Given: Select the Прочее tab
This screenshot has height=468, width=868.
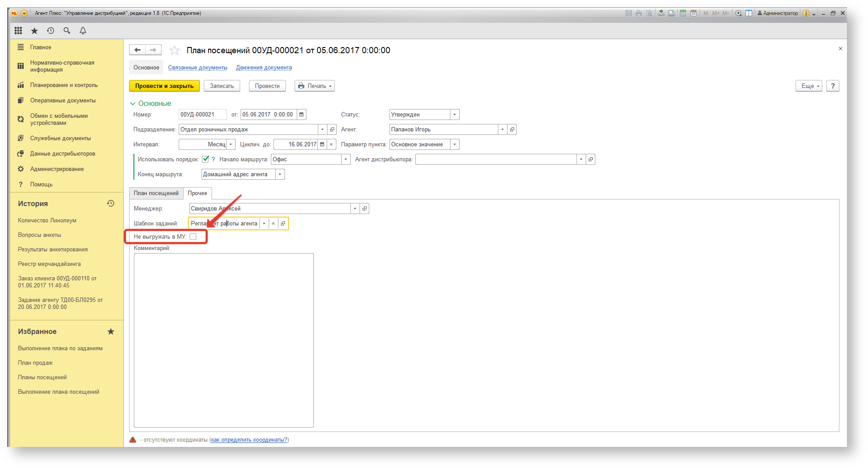Looking at the screenshot, I should pos(198,193).
